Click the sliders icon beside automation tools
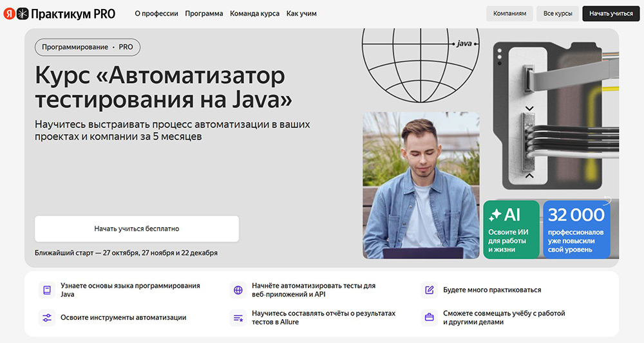 47,317
